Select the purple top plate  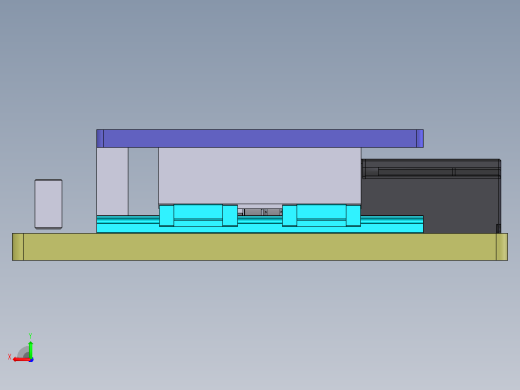[x=260, y=138]
